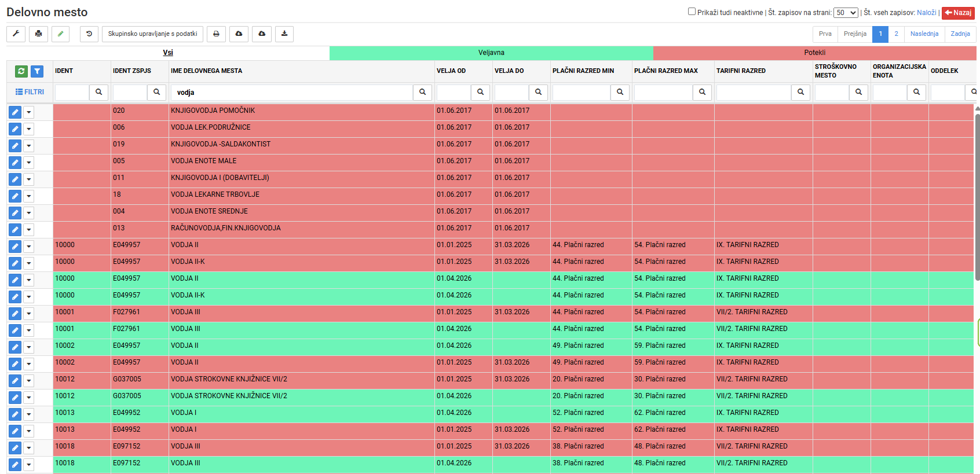This screenshot has height=474, width=980.
Task: Click search icon in IDENT ZSPJS filter
Action: 156,92
